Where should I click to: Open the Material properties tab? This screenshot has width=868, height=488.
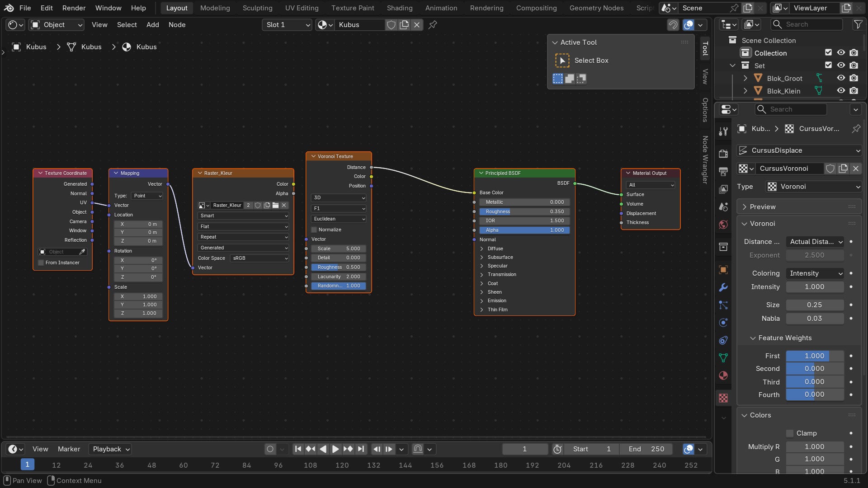click(x=723, y=375)
